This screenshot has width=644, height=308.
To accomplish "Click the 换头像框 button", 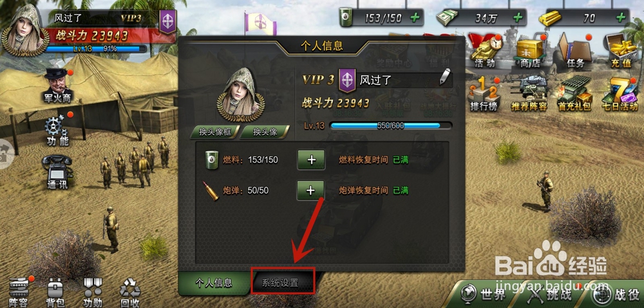I will coord(214,132).
